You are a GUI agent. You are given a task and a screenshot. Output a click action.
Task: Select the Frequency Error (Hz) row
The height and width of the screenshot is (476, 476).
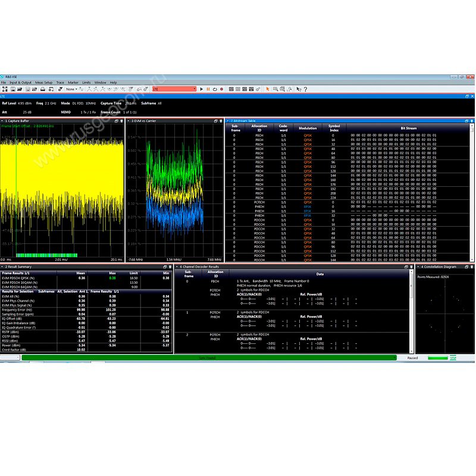point(86,310)
